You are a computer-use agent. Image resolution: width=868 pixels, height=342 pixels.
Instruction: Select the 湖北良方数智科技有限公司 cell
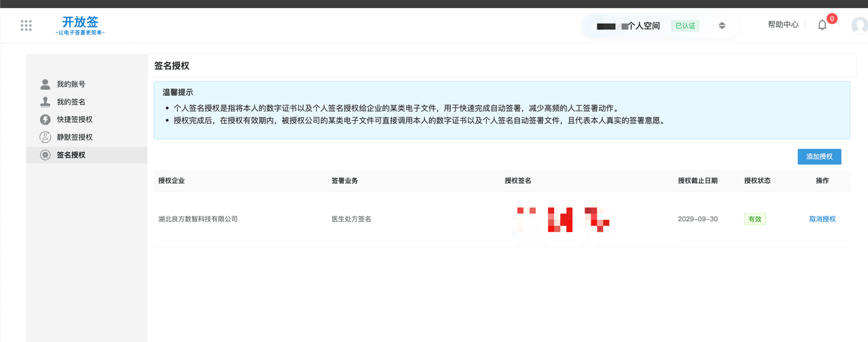198,219
